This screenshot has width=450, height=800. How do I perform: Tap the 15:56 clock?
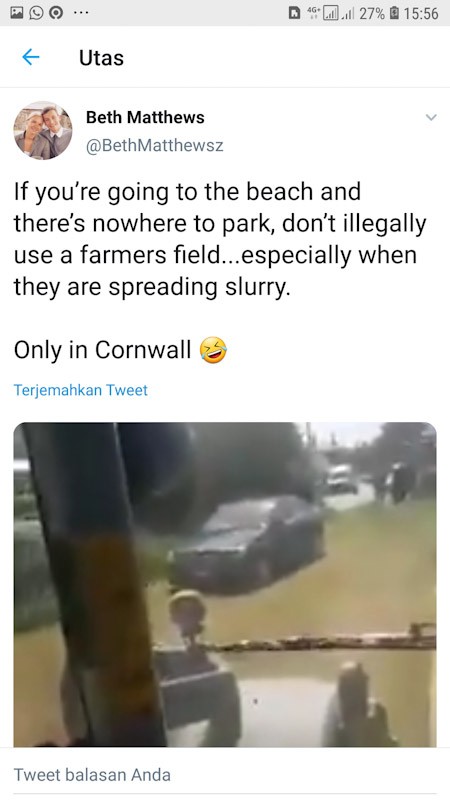420,13
